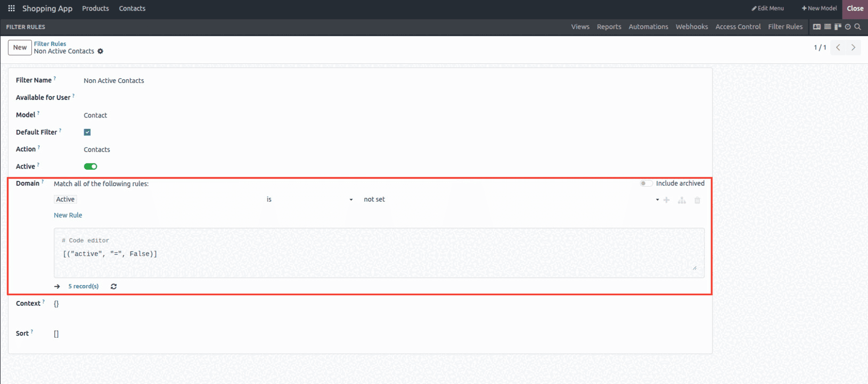Open the Filter Rules tab in toolbar
868x384 pixels.
(x=785, y=27)
